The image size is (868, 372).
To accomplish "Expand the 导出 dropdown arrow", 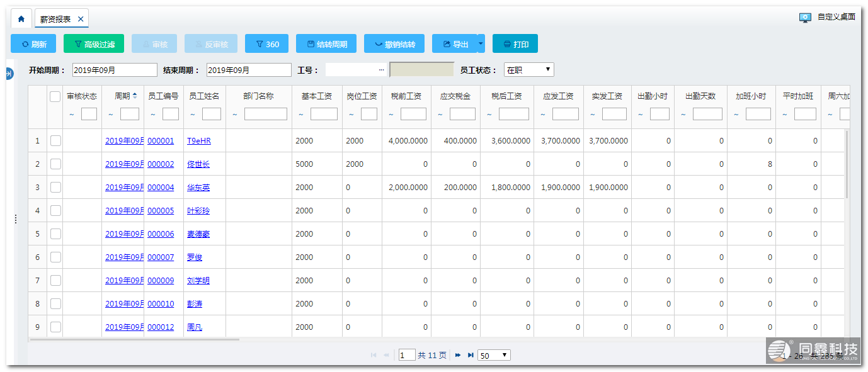I will [x=481, y=44].
